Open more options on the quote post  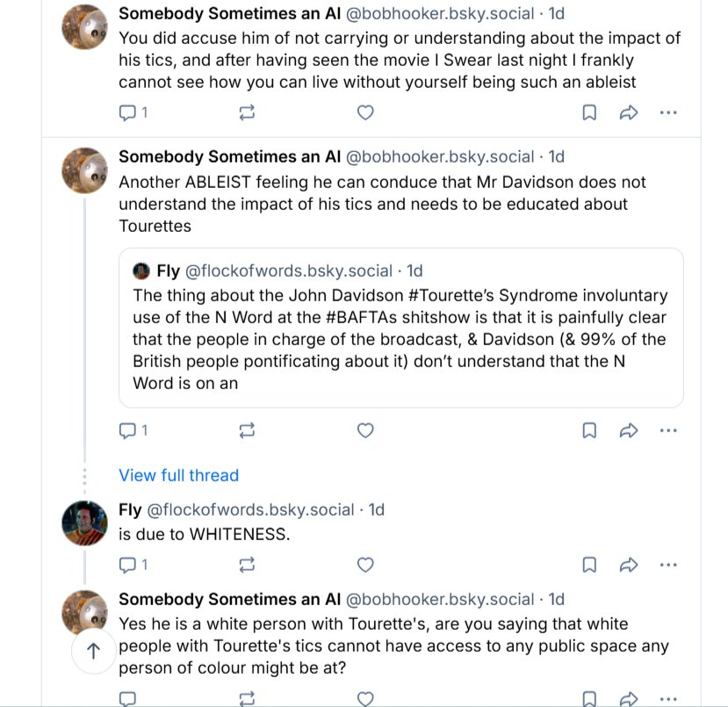pyautogui.click(x=668, y=430)
